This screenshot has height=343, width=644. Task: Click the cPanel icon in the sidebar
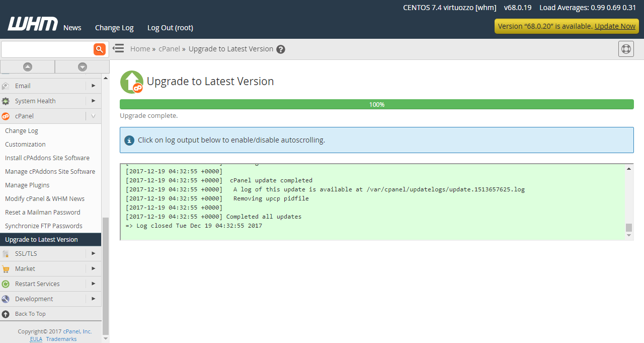pyautogui.click(x=6, y=116)
